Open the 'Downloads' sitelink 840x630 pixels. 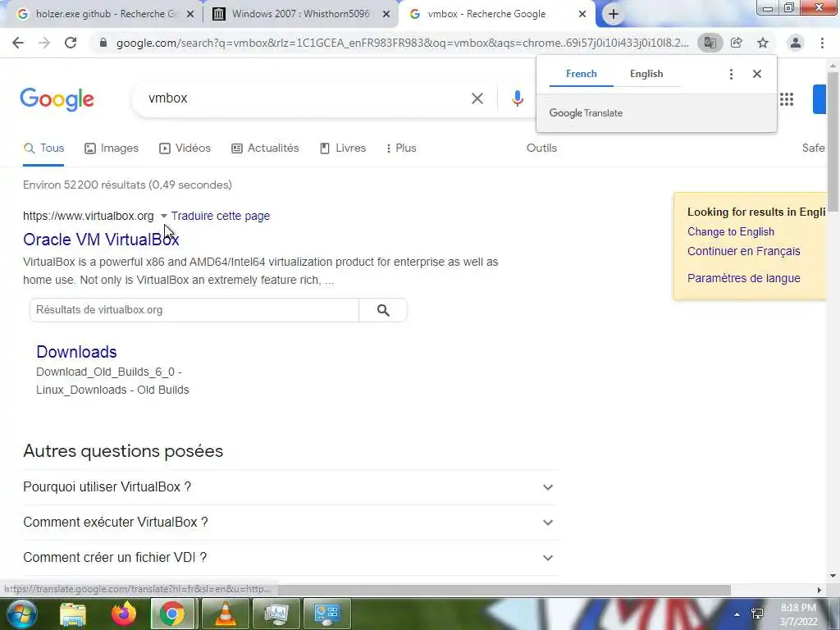coord(76,352)
